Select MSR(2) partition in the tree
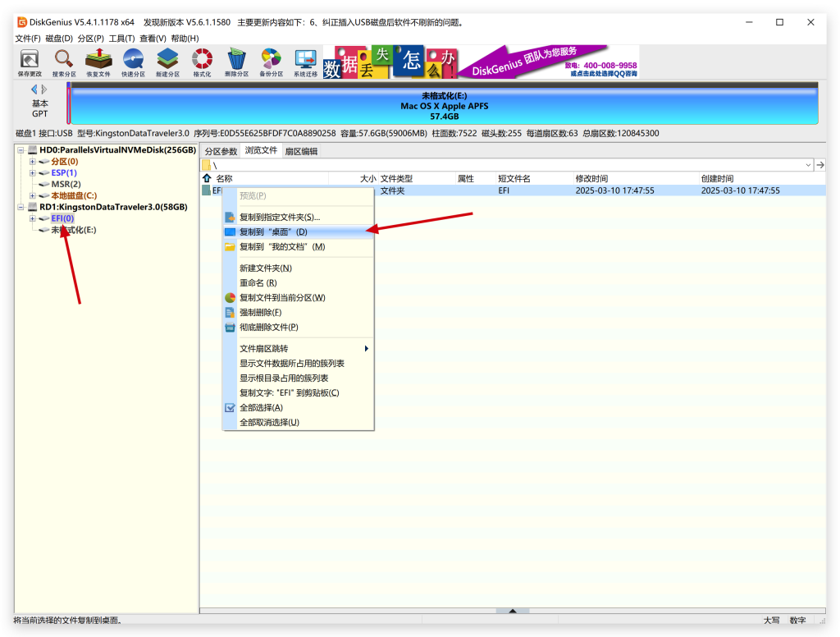This screenshot has height=637, width=840. pos(66,184)
